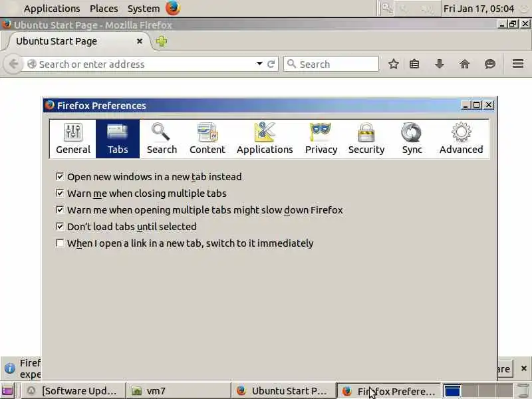532x399 pixels.
Task: Expand the address bar history dropdown
Action: click(x=259, y=64)
